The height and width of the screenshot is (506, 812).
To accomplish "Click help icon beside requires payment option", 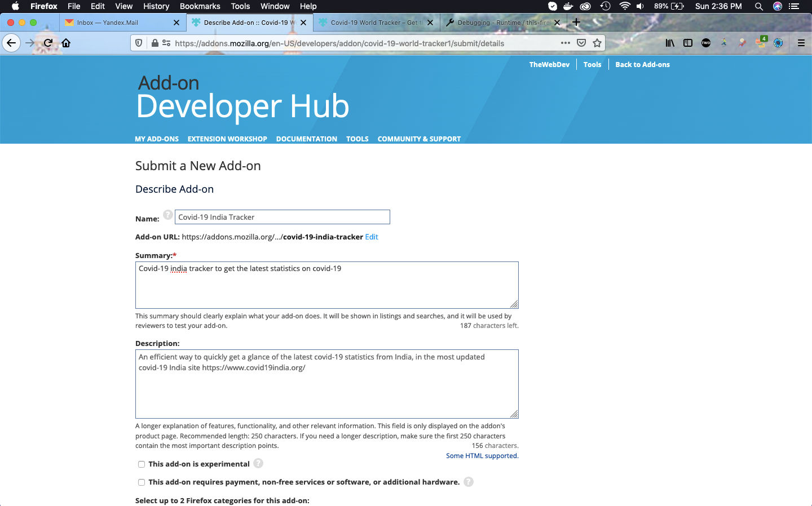I will (469, 482).
